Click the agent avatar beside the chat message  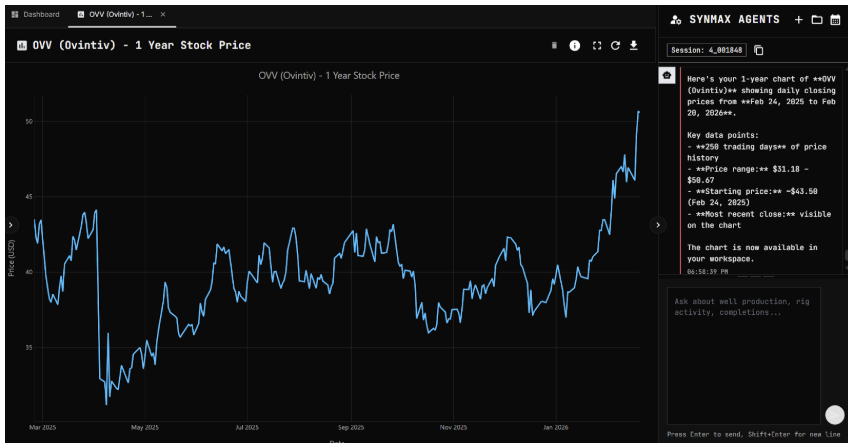667,76
